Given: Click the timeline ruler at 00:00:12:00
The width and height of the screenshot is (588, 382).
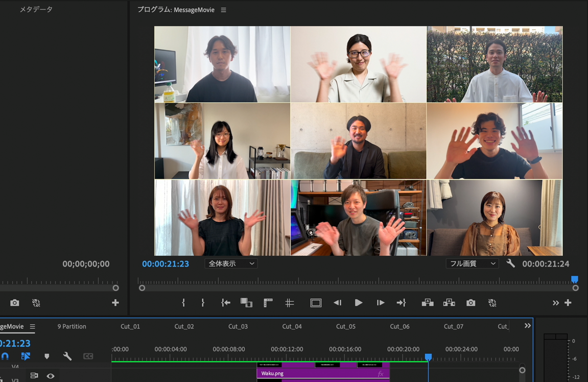Looking at the screenshot, I should tap(287, 349).
